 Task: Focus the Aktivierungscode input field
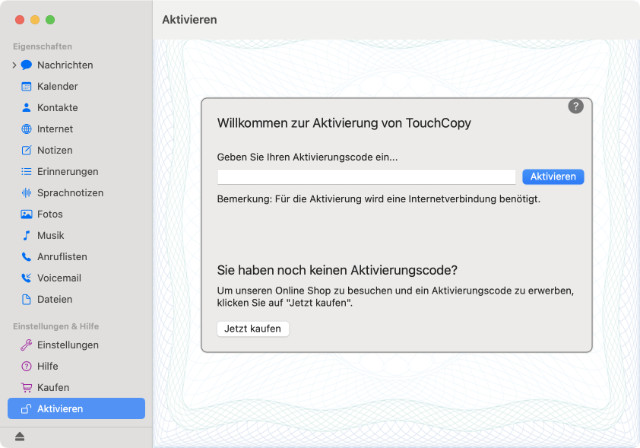(366, 177)
